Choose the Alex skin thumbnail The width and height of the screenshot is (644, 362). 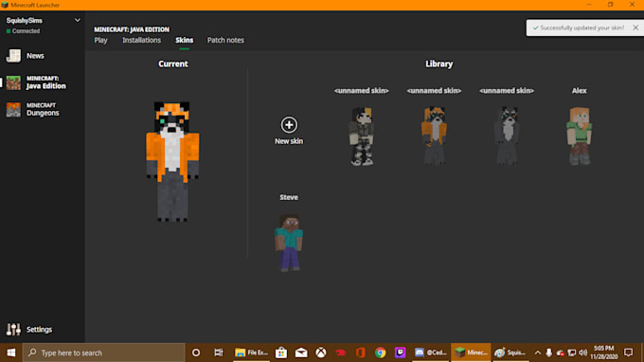(579, 136)
